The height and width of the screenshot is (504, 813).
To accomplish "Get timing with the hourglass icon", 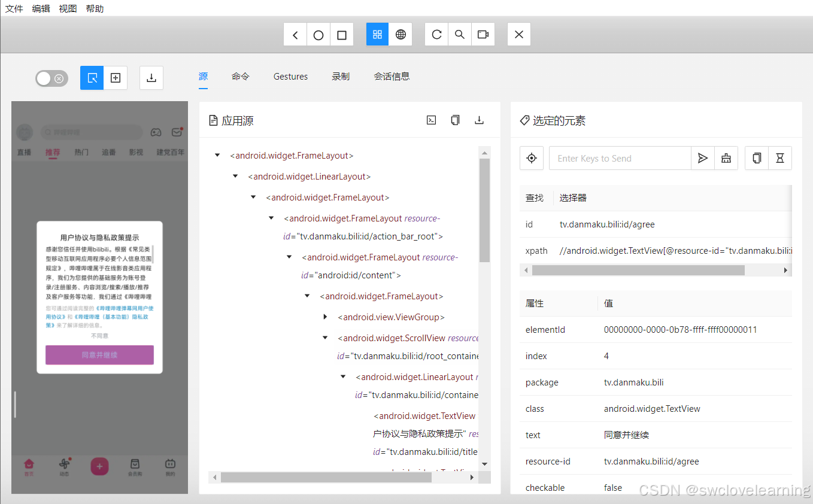I will coord(780,158).
